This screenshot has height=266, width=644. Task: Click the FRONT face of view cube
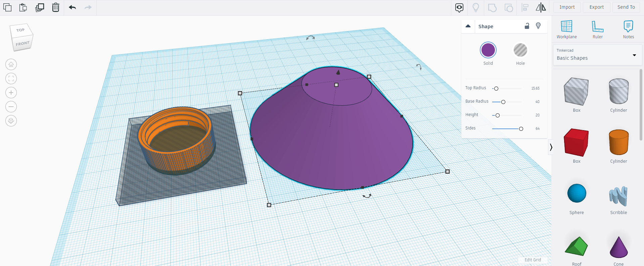22,44
